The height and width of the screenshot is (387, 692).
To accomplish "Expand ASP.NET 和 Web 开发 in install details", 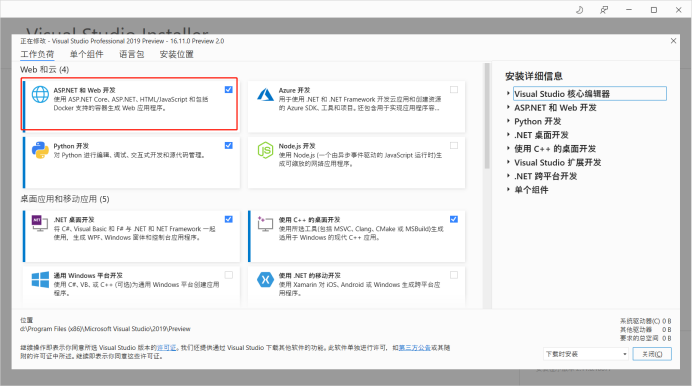I will pyautogui.click(x=508, y=107).
